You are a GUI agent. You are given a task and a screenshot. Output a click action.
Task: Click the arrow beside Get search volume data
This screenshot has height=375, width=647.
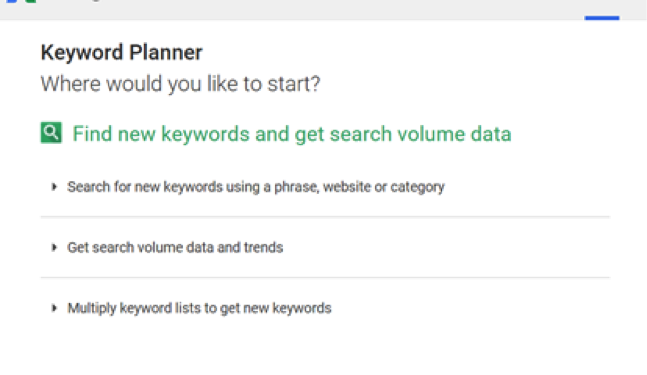click(54, 248)
